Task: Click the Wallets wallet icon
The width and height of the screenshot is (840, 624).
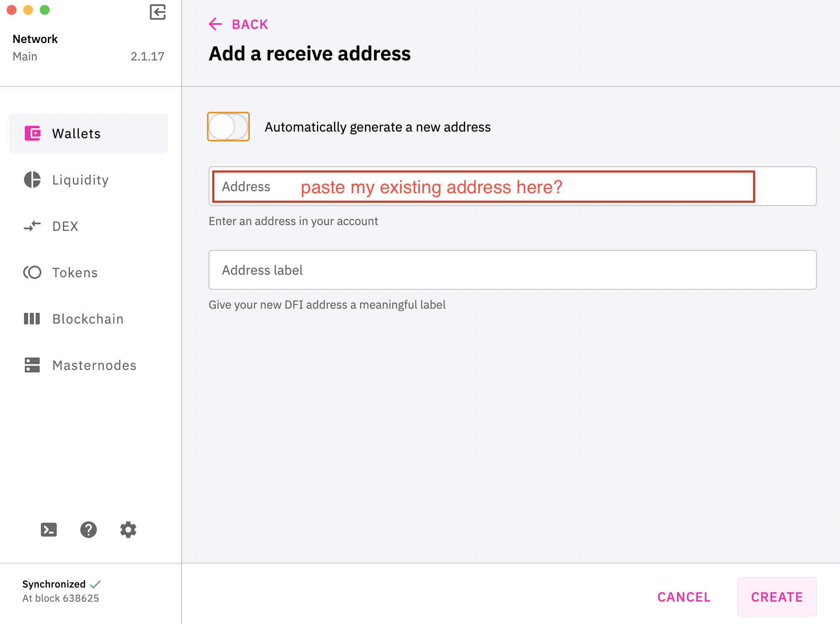Action: click(x=32, y=133)
